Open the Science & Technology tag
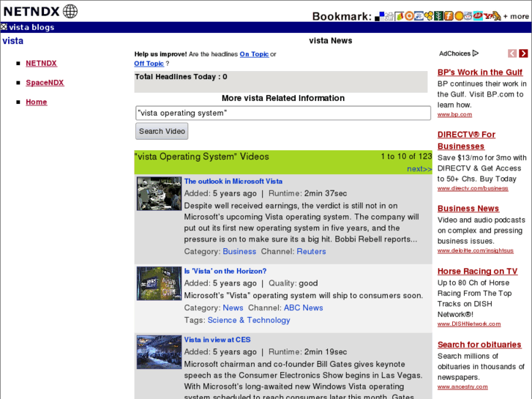532x399 pixels. click(x=249, y=320)
